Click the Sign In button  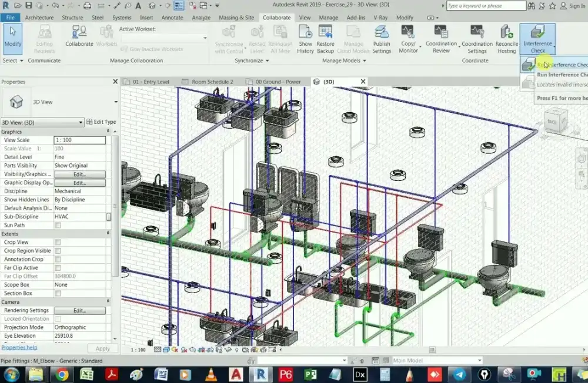pyautogui.click(x=573, y=6)
